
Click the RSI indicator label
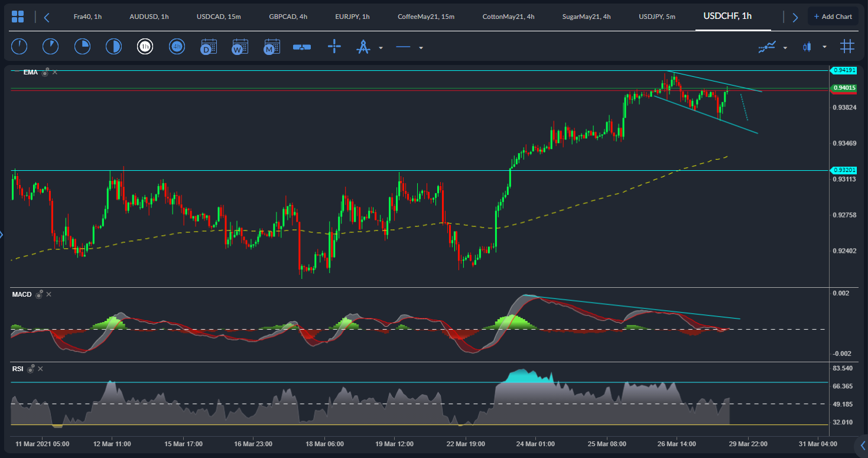(x=18, y=369)
